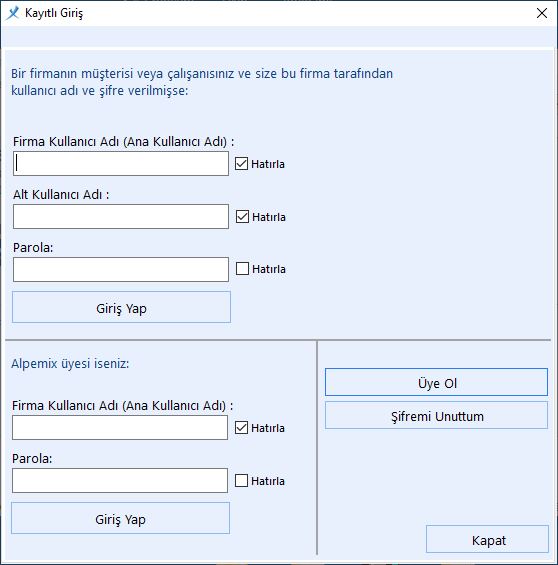Screen dimensions: 558x565
Task: Click the Şifremi Unuttum button
Action: pos(436,415)
